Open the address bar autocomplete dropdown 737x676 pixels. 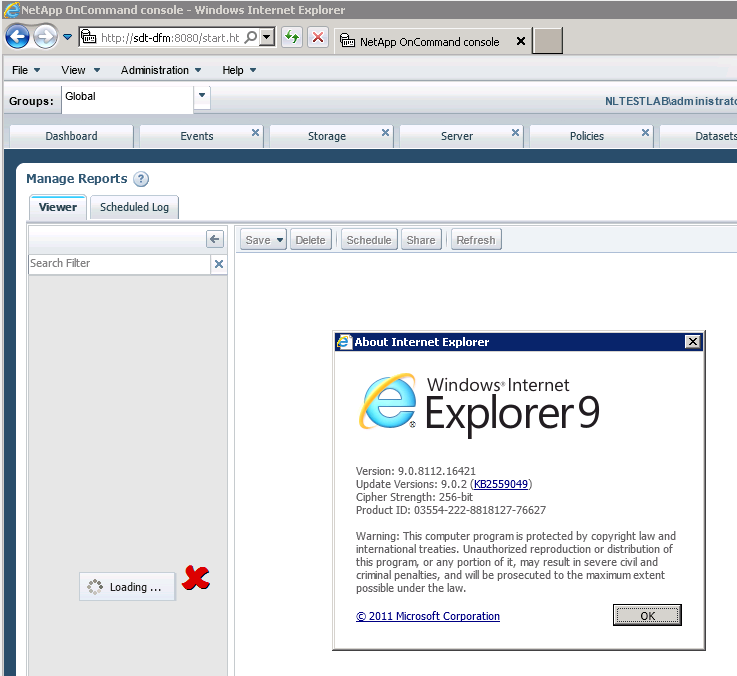[x=267, y=37]
